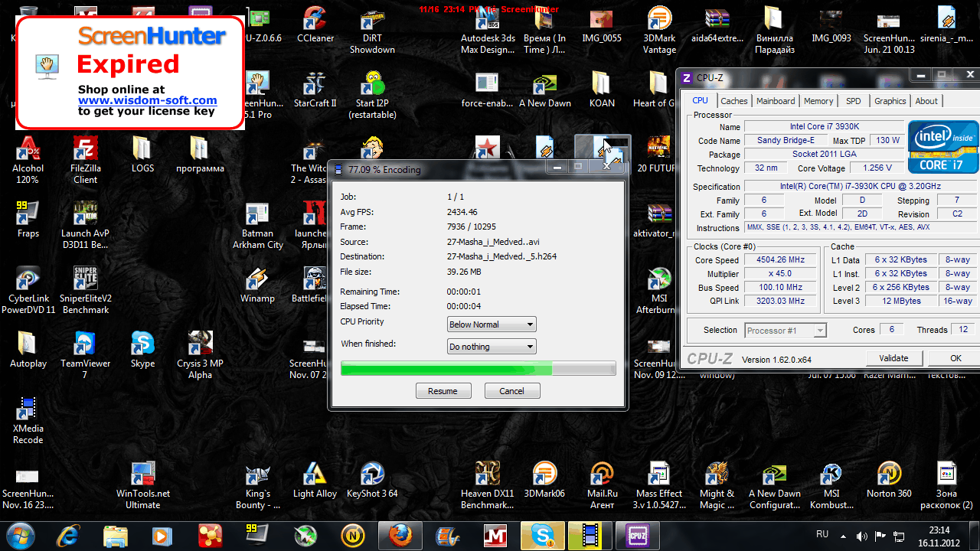Launch the Norton 360 desktop shortcut
Image resolution: width=980 pixels, height=551 pixels.
pos(889,476)
